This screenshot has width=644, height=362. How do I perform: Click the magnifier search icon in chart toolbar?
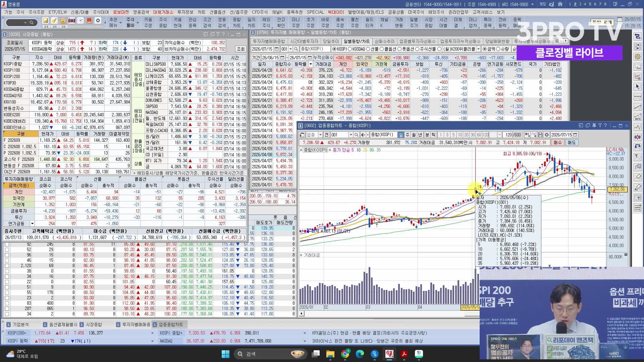coord(356,135)
